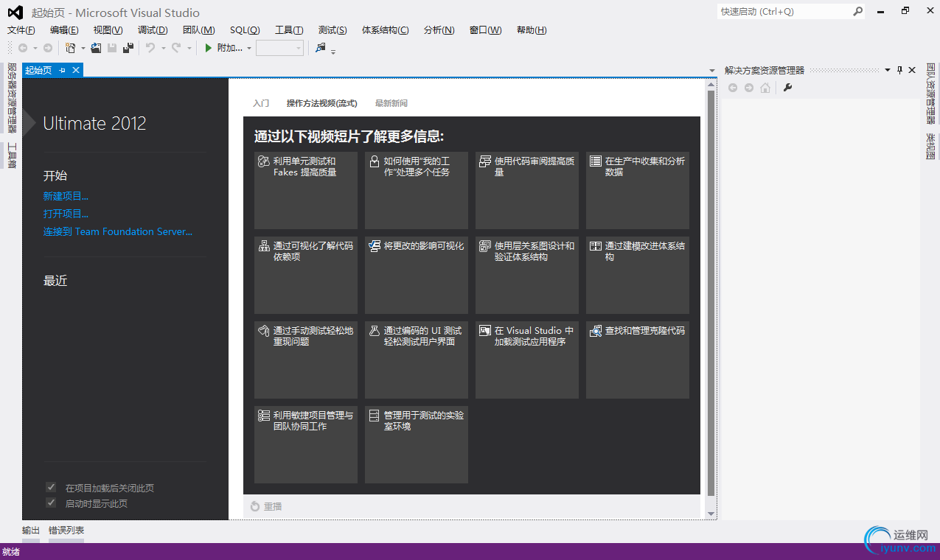940x560 pixels.
Task: Click the Open File toolbar icon
Action: 96,48
